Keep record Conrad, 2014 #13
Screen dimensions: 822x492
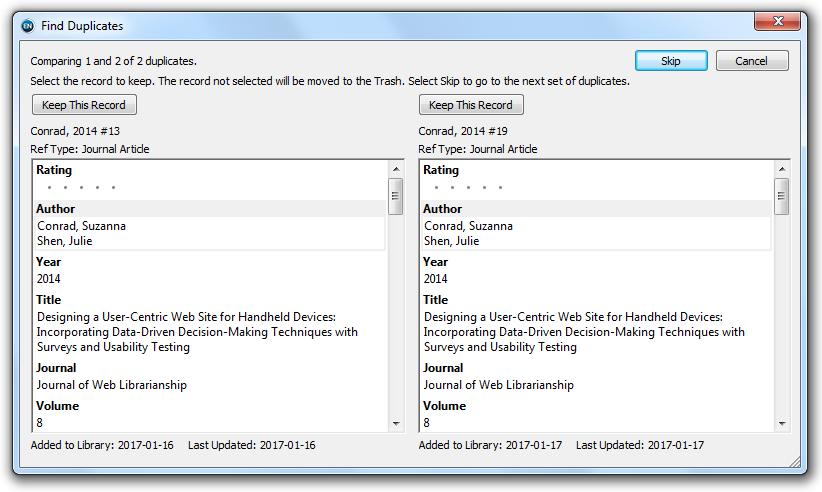[x=84, y=105]
